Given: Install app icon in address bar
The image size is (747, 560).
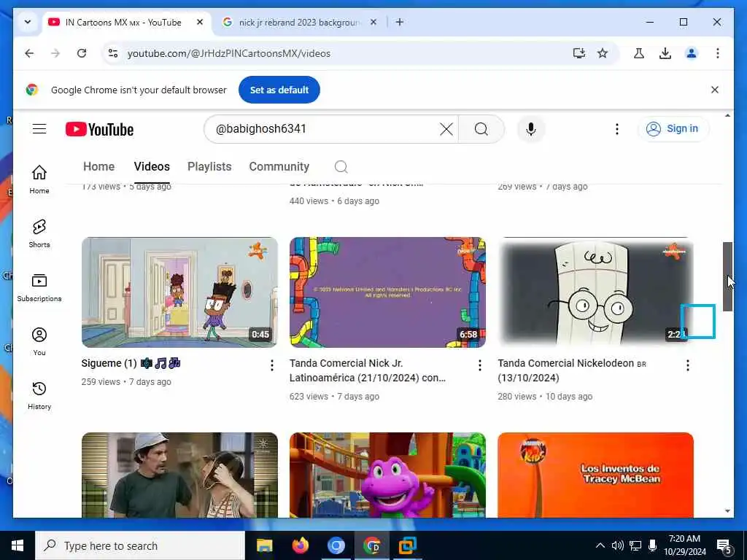Looking at the screenshot, I should pos(578,53).
